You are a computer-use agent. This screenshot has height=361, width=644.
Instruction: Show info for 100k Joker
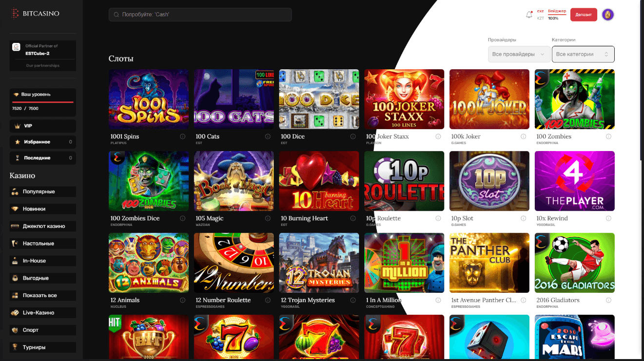point(523,136)
